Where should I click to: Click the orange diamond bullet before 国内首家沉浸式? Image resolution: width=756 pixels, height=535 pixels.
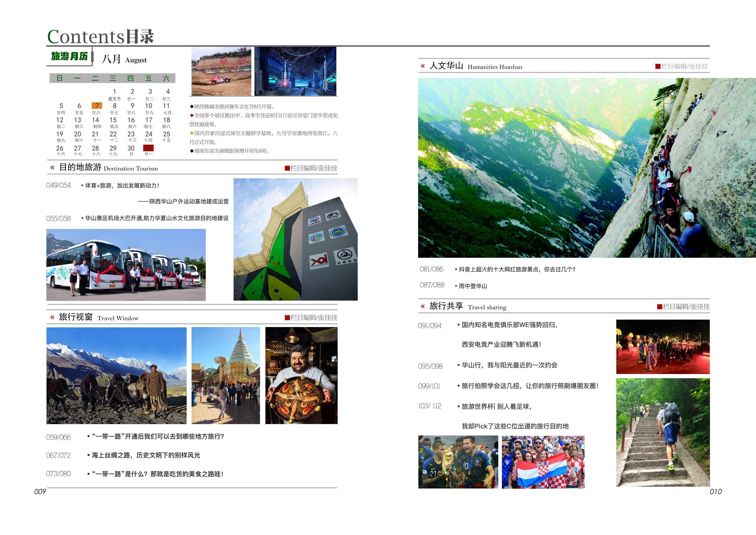(x=192, y=133)
